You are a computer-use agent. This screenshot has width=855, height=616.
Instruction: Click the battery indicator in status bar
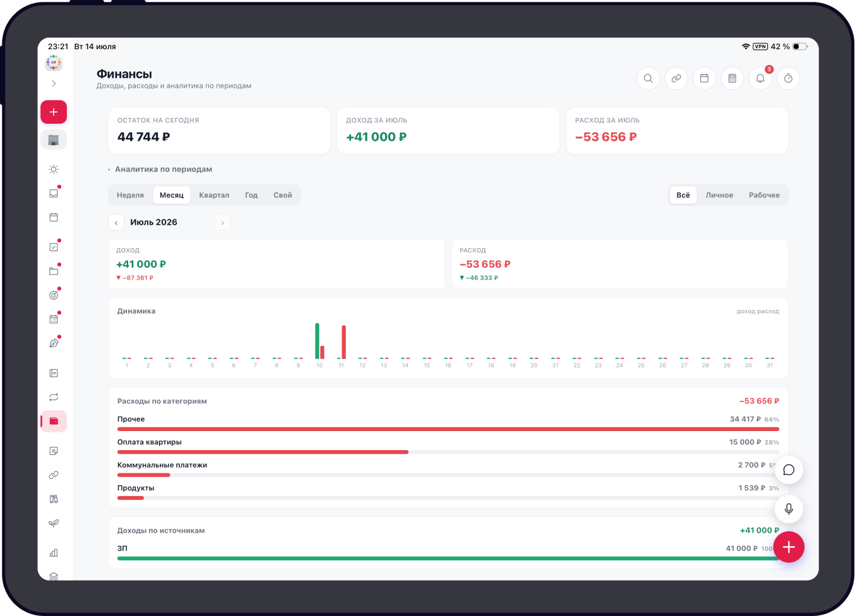(800, 47)
